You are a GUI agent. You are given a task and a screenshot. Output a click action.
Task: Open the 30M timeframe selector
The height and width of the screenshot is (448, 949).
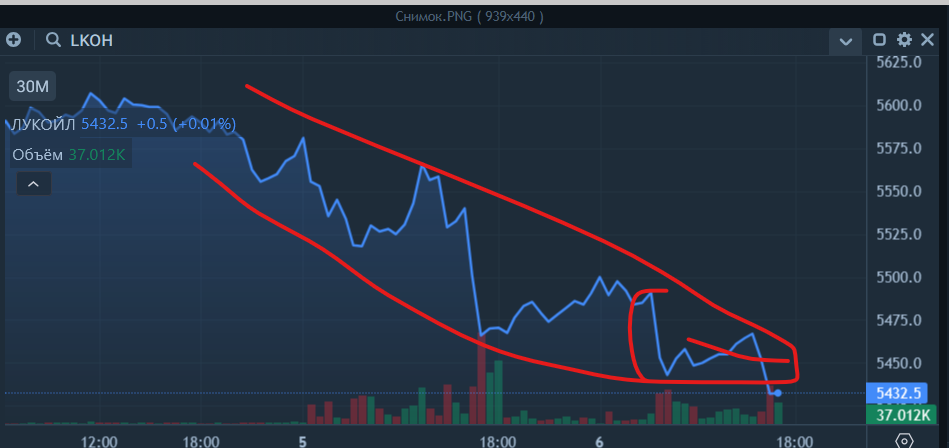(x=32, y=87)
